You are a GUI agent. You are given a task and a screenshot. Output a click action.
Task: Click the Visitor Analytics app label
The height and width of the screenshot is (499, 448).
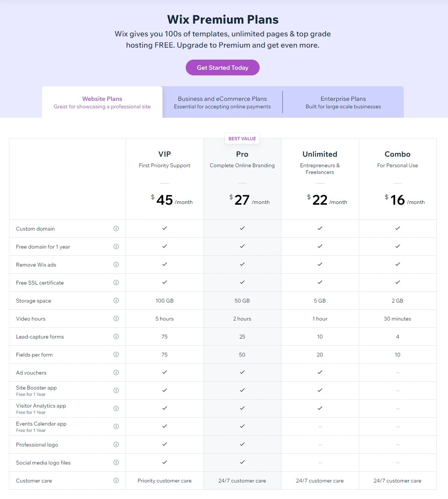tap(41, 406)
